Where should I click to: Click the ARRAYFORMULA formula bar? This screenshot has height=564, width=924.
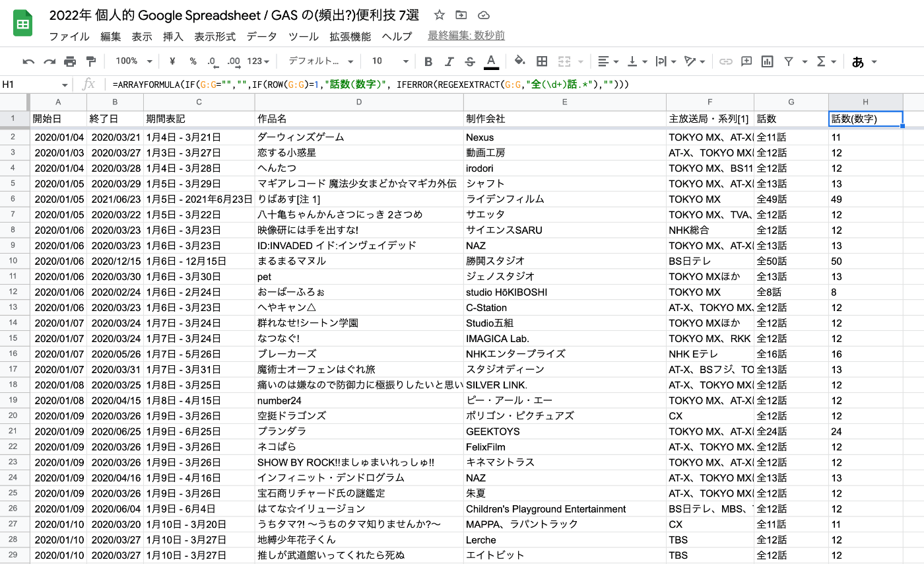(x=515, y=85)
